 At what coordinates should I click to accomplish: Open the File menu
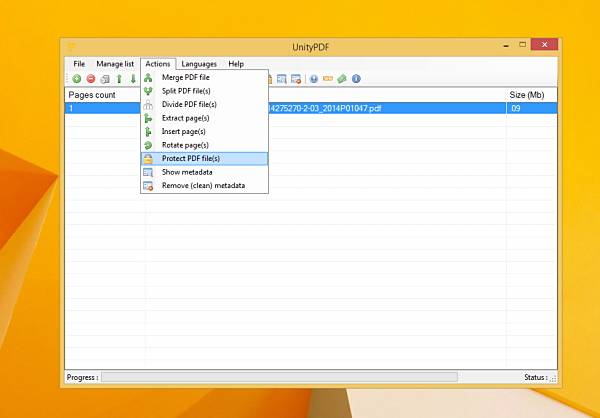point(79,64)
